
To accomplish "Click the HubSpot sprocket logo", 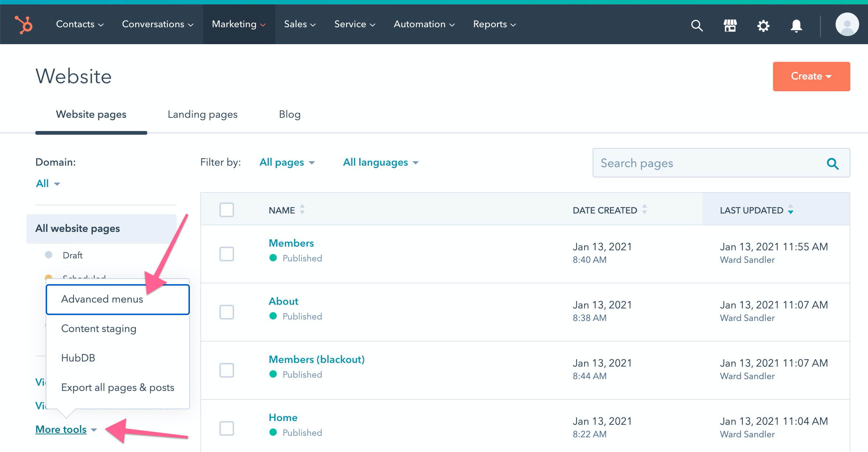I will (23, 24).
